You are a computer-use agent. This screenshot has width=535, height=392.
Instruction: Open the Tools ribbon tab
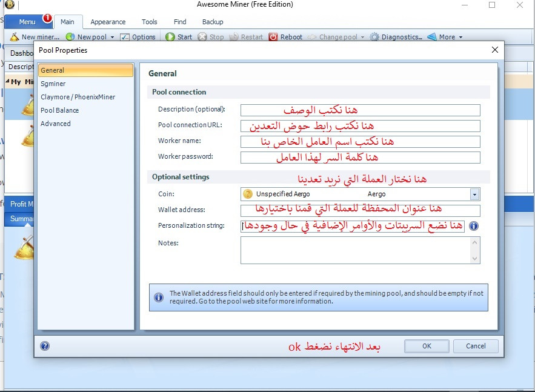click(150, 22)
